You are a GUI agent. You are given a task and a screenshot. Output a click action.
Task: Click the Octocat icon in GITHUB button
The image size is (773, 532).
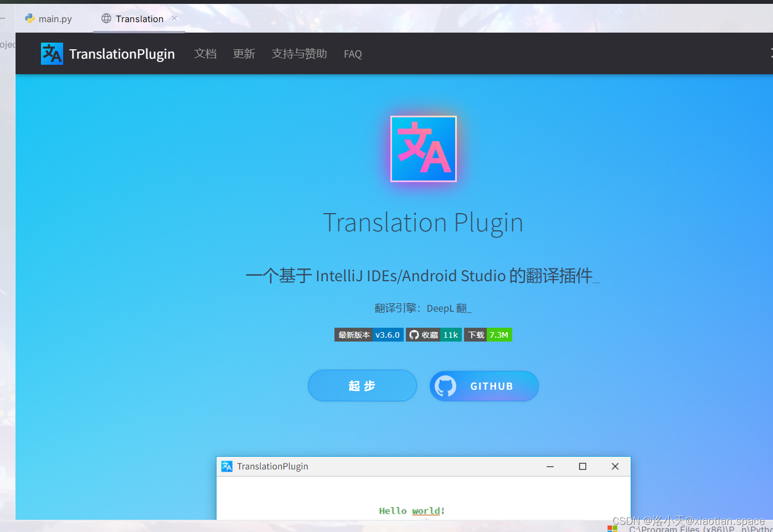[x=445, y=386]
